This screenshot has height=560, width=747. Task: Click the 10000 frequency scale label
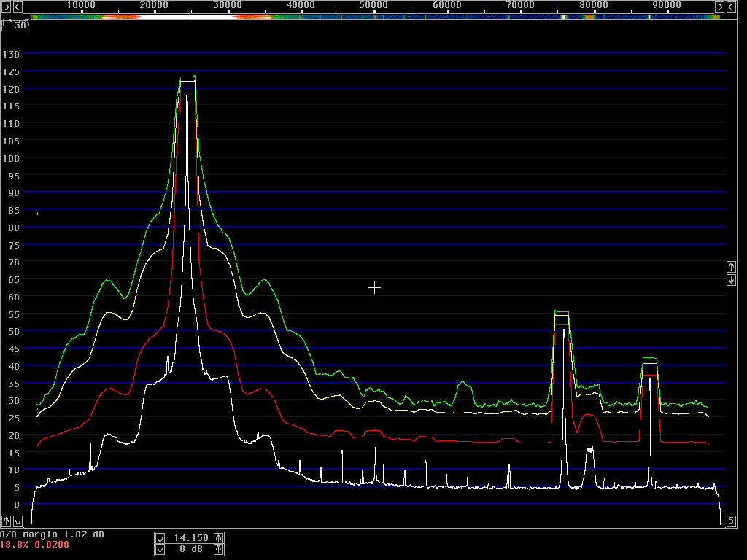pyautogui.click(x=80, y=5)
